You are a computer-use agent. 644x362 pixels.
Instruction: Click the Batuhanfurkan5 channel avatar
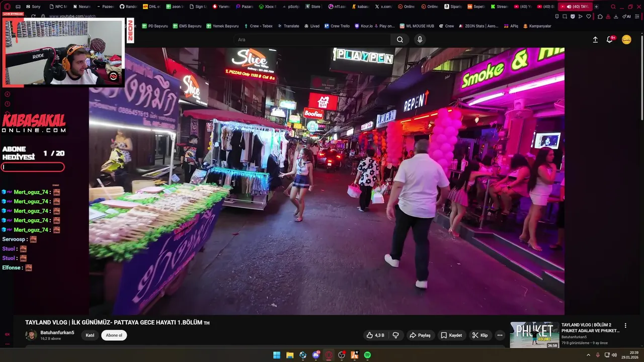pyautogui.click(x=31, y=335)
